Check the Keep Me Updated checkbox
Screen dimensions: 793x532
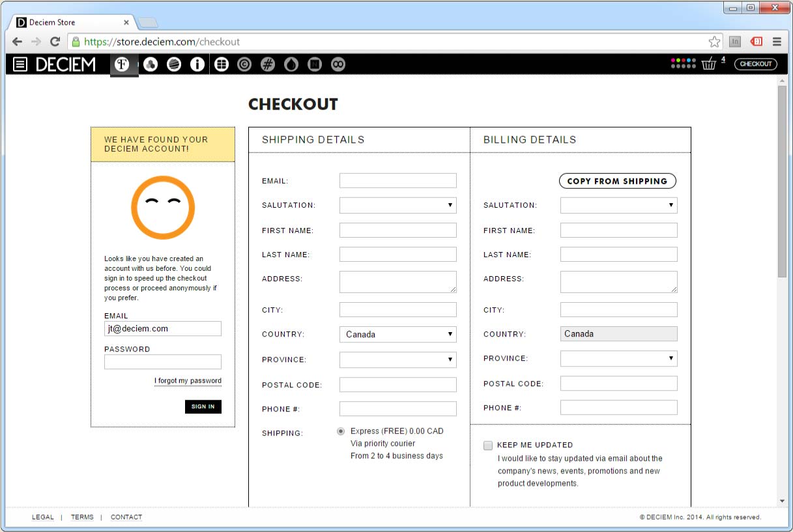pyautogui.click(x=488, y=445)
